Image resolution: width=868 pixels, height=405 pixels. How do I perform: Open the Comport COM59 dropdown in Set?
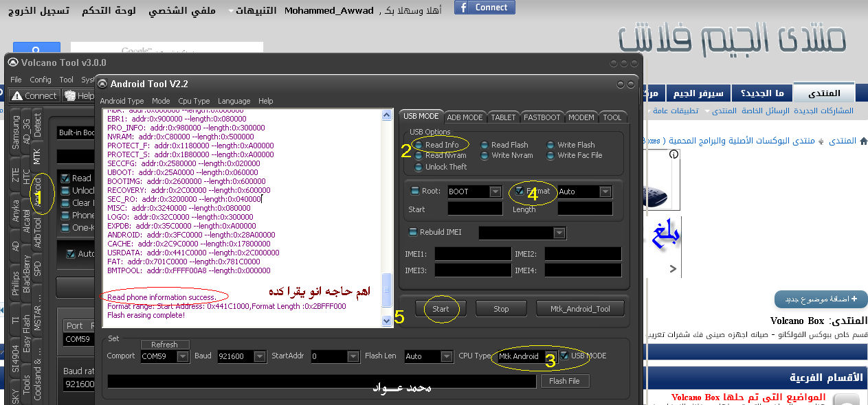click(183, 356)
